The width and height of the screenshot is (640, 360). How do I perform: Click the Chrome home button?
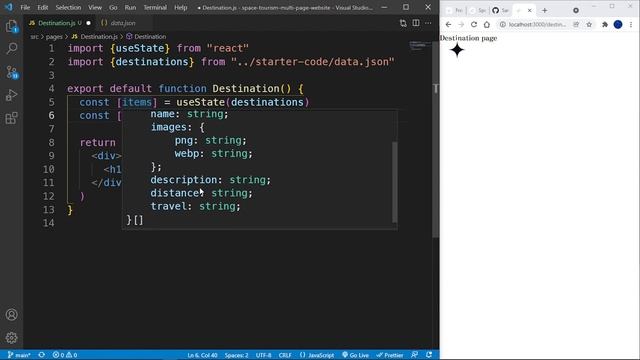[x=487, y=24]
